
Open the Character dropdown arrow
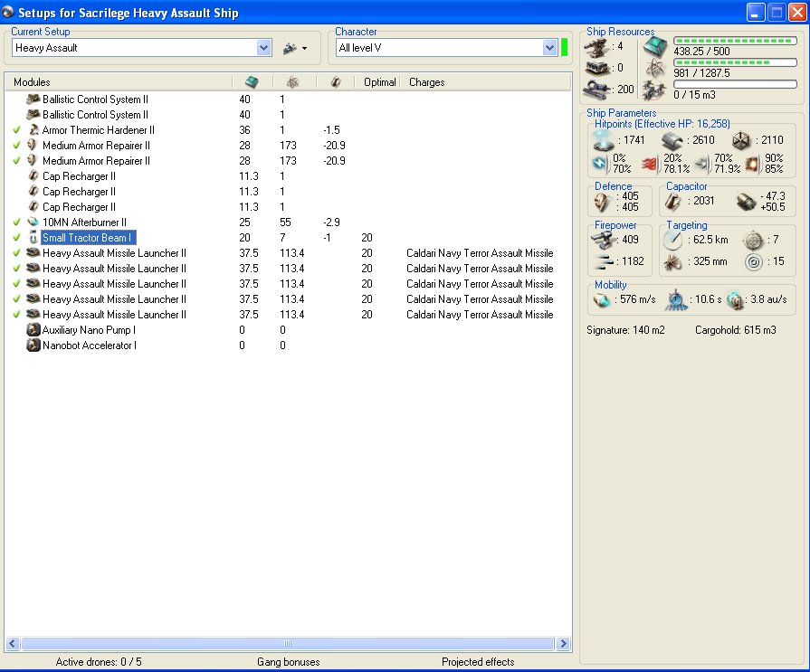coord(549,48)
